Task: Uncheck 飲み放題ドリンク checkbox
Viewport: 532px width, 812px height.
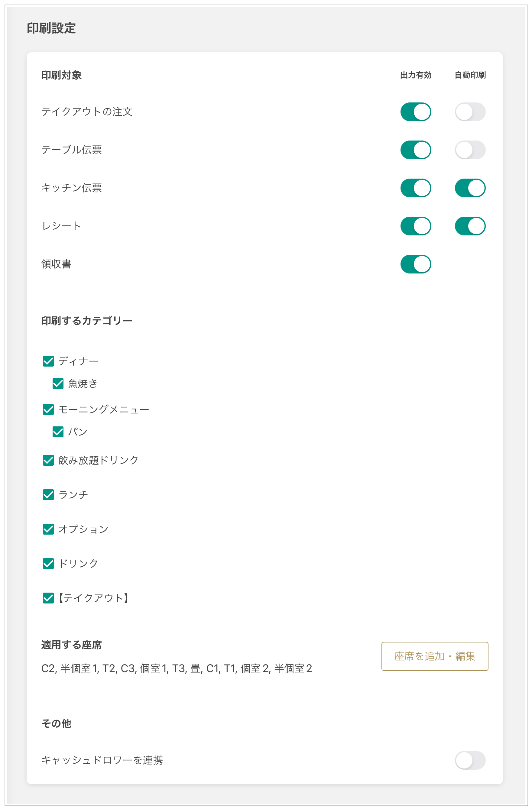Action: [48, 460]
